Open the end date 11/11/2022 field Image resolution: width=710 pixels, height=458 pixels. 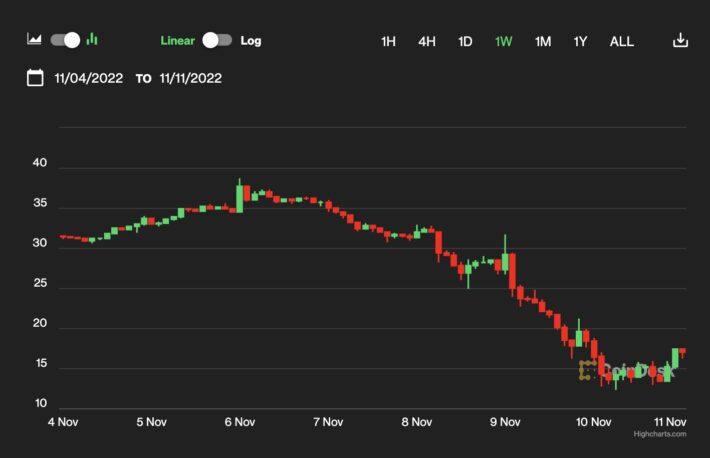point(191,78)
